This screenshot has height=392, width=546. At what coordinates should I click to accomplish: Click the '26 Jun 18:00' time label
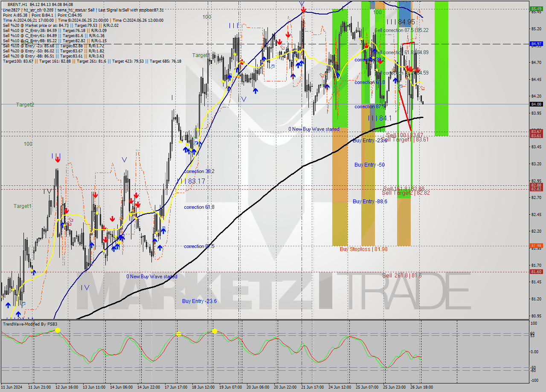click(421, 387)
